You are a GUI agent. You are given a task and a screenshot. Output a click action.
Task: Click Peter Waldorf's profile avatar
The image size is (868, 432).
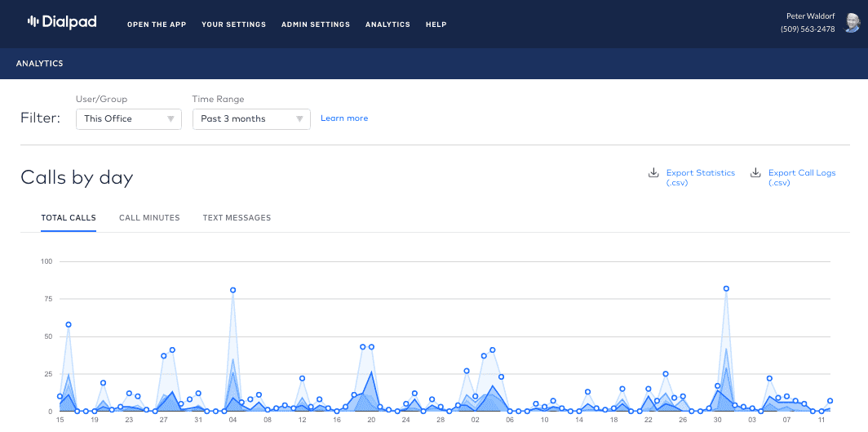pos(852,23)
